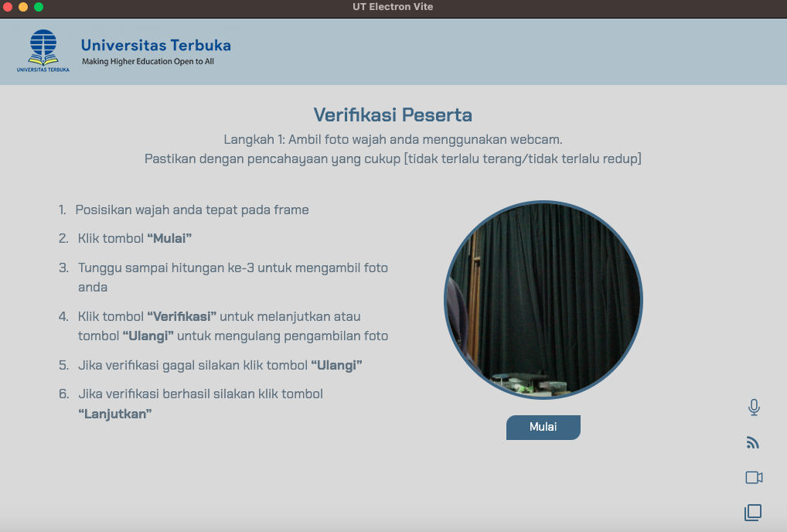
Task: Click the UT Electron Vite window title
Action: click(x=393, y=7)
